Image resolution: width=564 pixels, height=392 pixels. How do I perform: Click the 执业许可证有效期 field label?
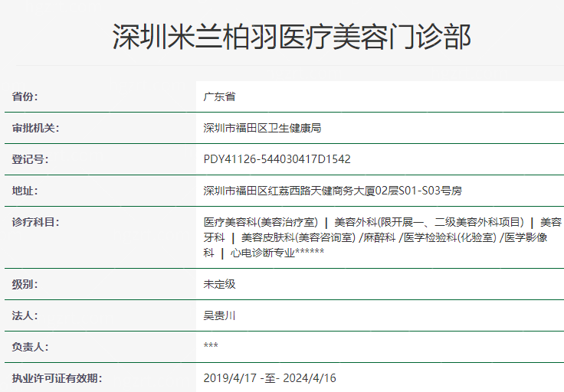coord(57,378)
